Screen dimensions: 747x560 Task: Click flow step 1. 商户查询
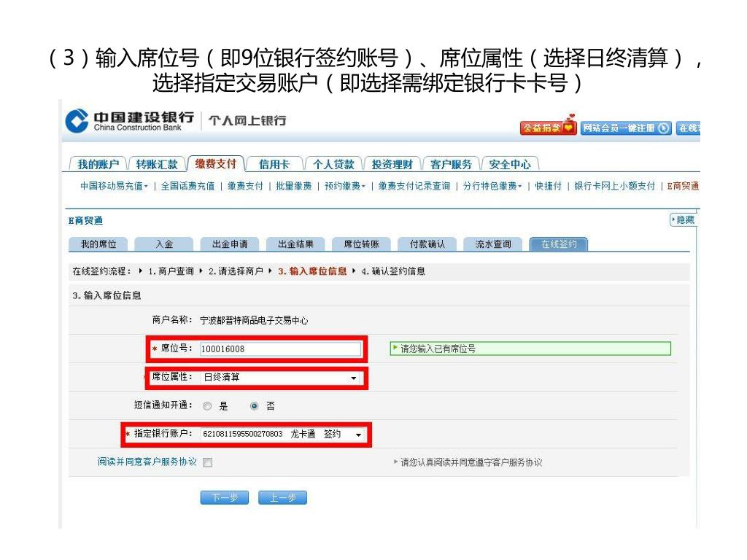coord(171,271)
